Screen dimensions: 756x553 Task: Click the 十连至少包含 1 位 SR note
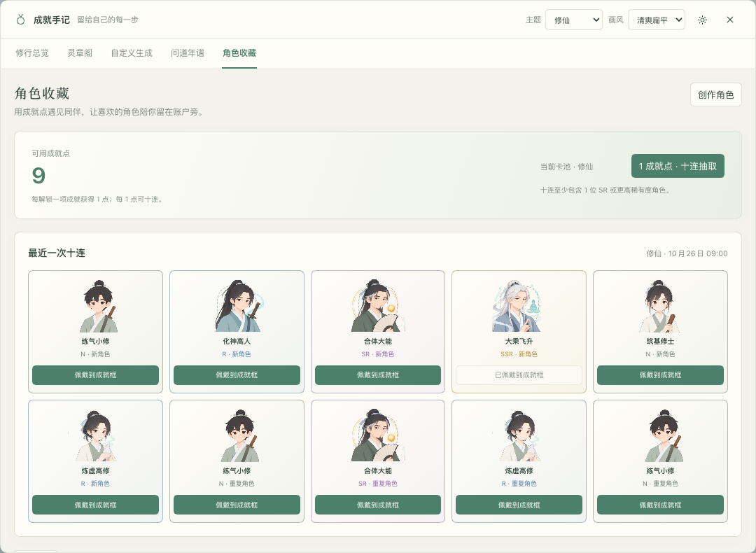(605, 190)
